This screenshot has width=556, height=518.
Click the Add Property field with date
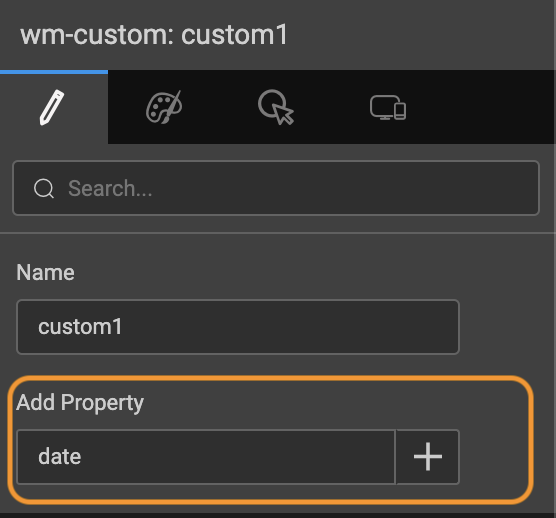(x=206, y=457)
